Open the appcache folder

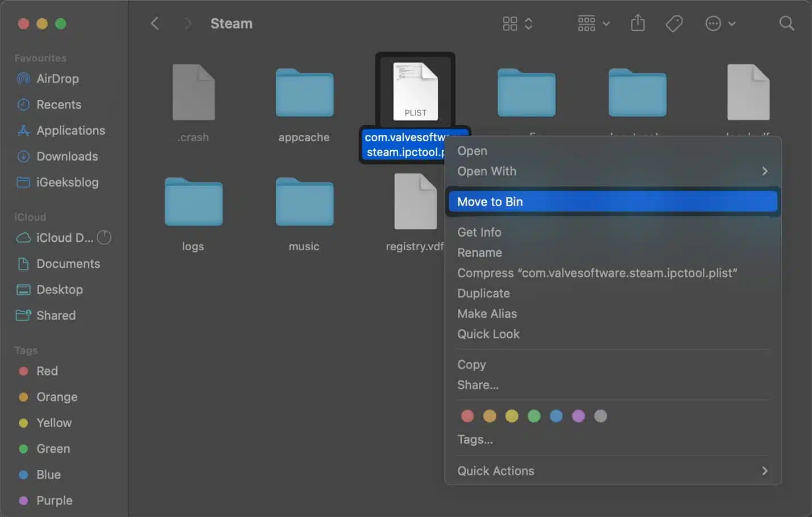click(x=304, y=94)
